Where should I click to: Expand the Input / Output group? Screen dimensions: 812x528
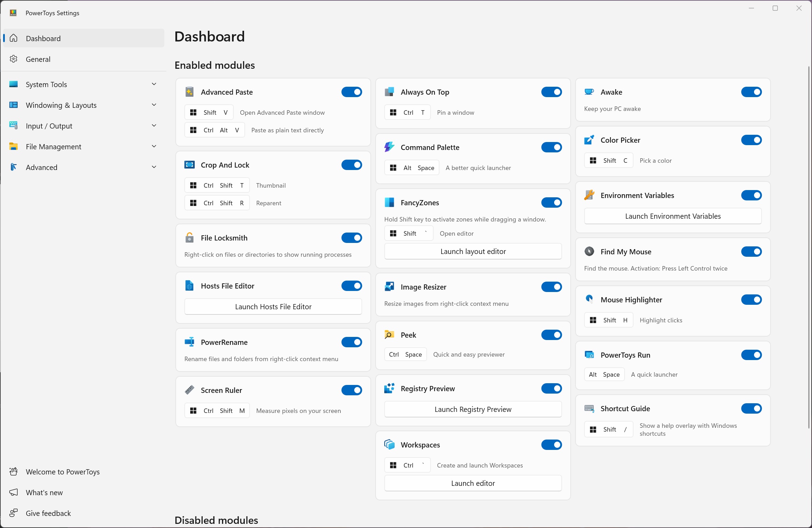pyautogui.click(x=84, y=126)
